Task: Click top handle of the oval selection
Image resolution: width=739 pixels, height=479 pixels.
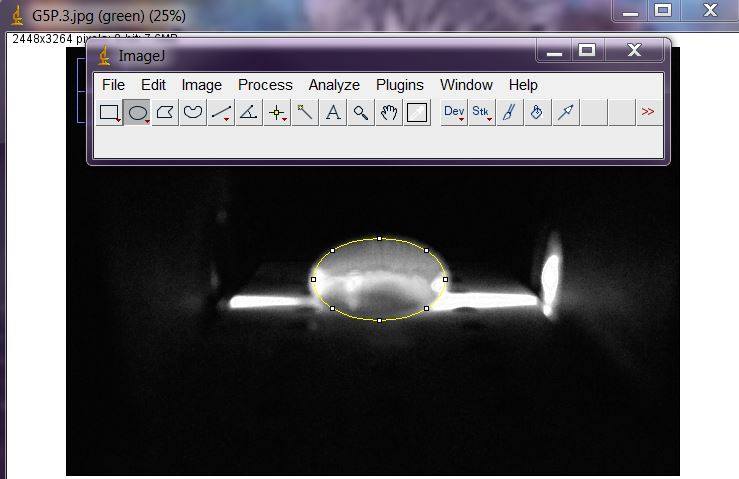Action: pyautogui.click(x=380, y=239)
